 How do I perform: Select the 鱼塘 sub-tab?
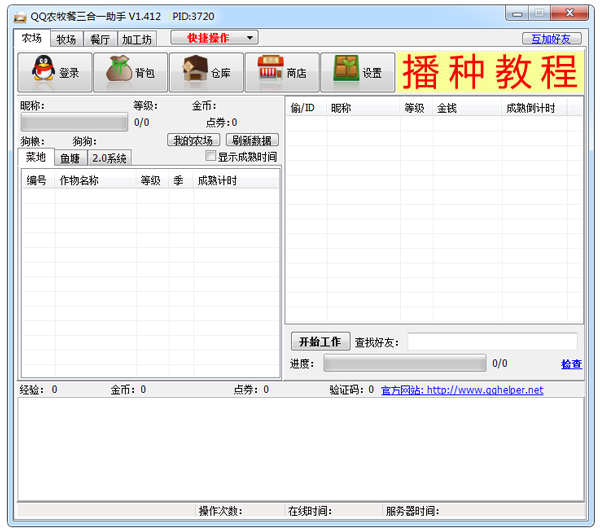point(69,158)
